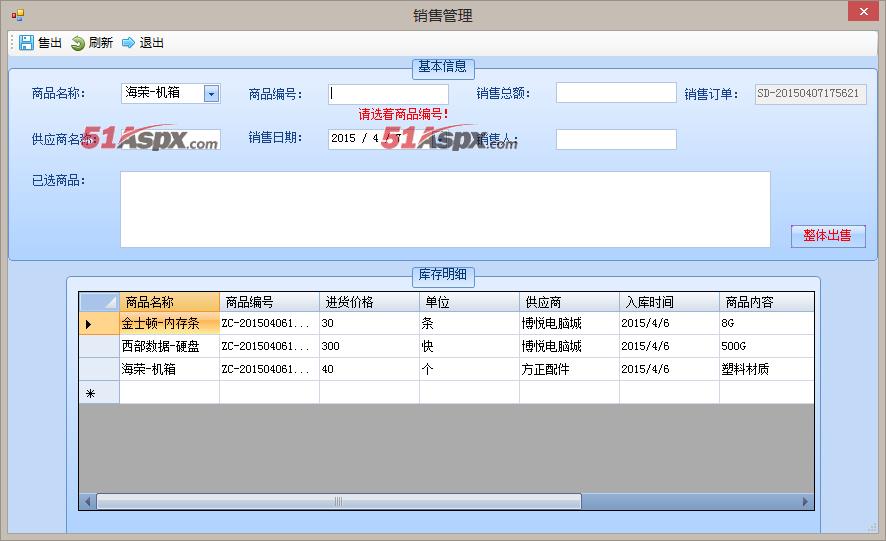Image resolution: width=886 pixels, height=541 pixels.
Task: Select the 海荣-机箱 cell in grid
Action: 169,369
